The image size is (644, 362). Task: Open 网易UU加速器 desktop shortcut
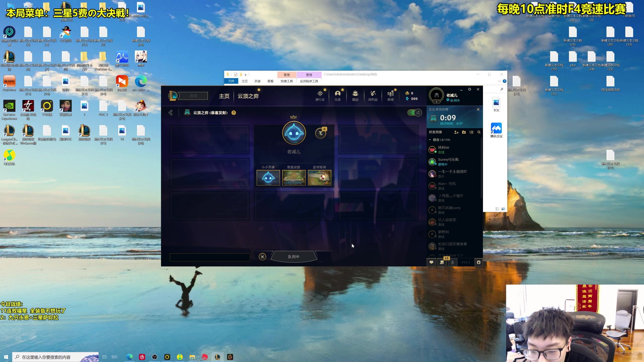(x=9, y=36)
